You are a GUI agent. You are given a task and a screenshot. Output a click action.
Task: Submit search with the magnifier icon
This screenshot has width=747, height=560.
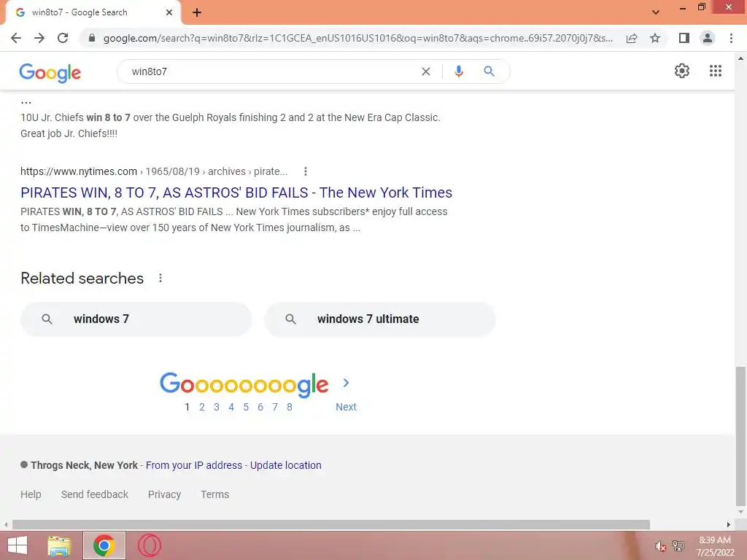pyautogui.click(x=489, y=71)
